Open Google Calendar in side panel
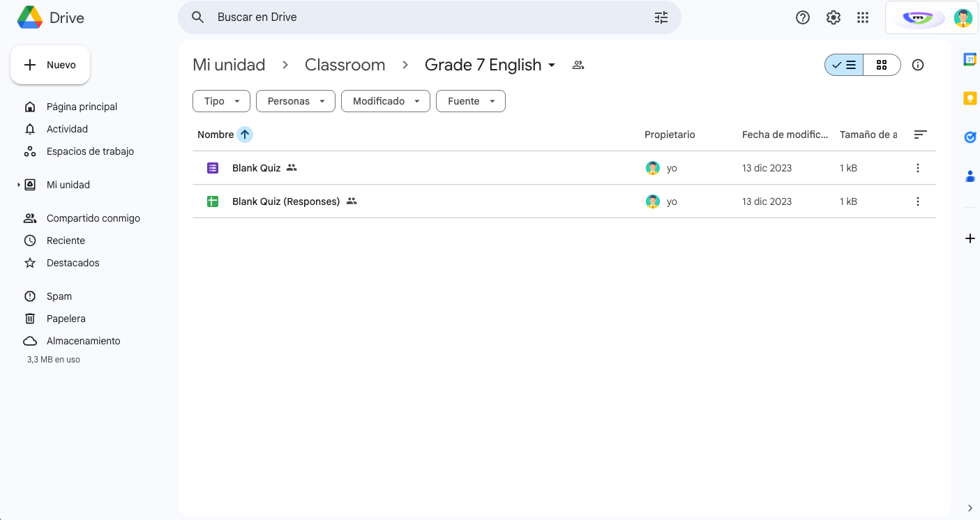The height and width of the screenshot is (520, 980). pyautogui.click(x=970, y=60)
